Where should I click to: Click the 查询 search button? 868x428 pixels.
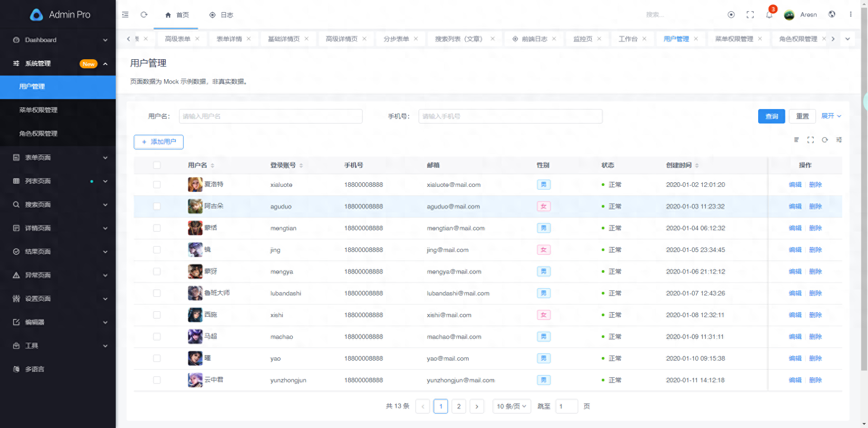(x=771, y=116)
